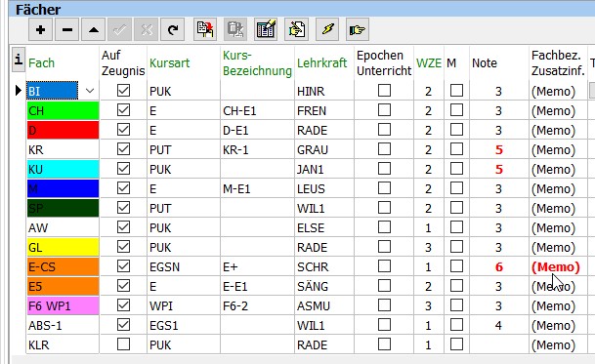Click teacher JAN1 in KU row
595x364 pixels.
(x=310, y=170)
